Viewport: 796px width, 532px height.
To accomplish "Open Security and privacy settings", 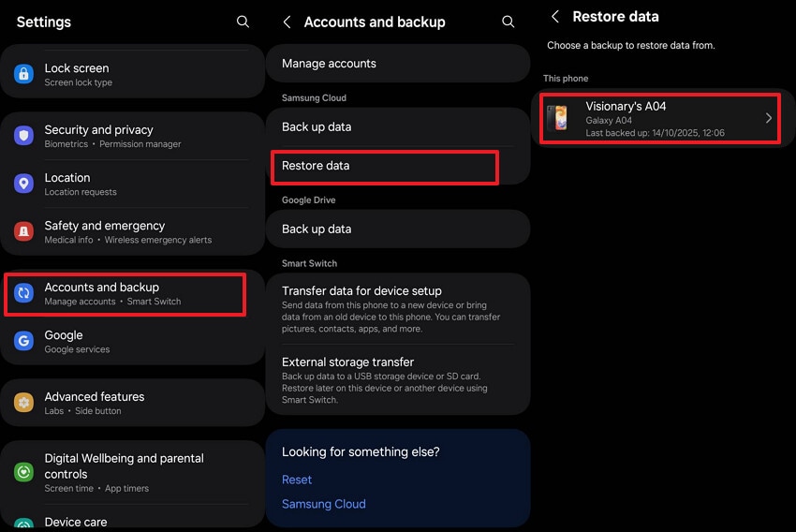I will [132, 136].
